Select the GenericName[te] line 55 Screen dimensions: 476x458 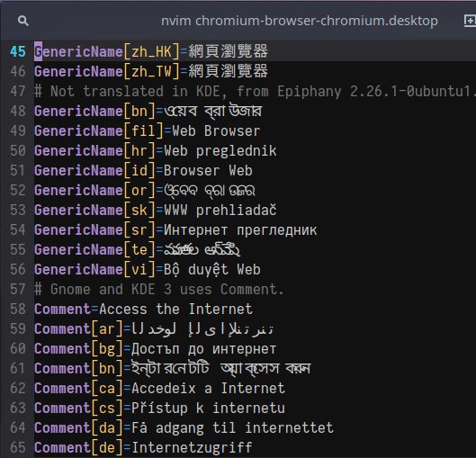[137, 250]
